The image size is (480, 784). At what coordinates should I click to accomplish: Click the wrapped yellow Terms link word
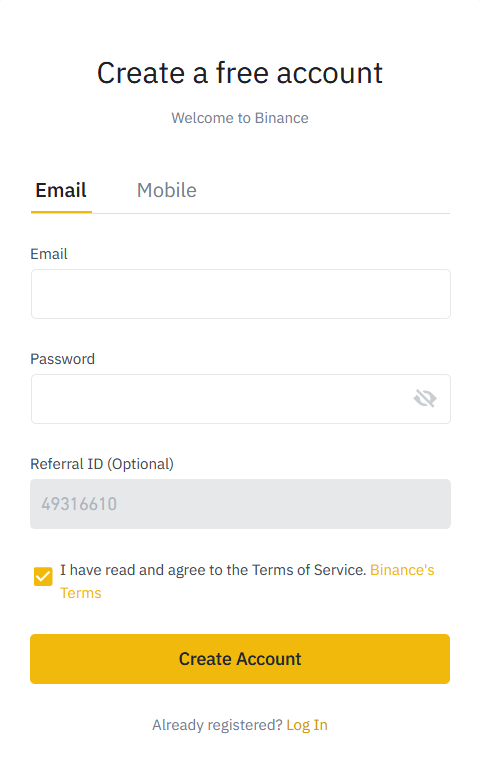80,593
